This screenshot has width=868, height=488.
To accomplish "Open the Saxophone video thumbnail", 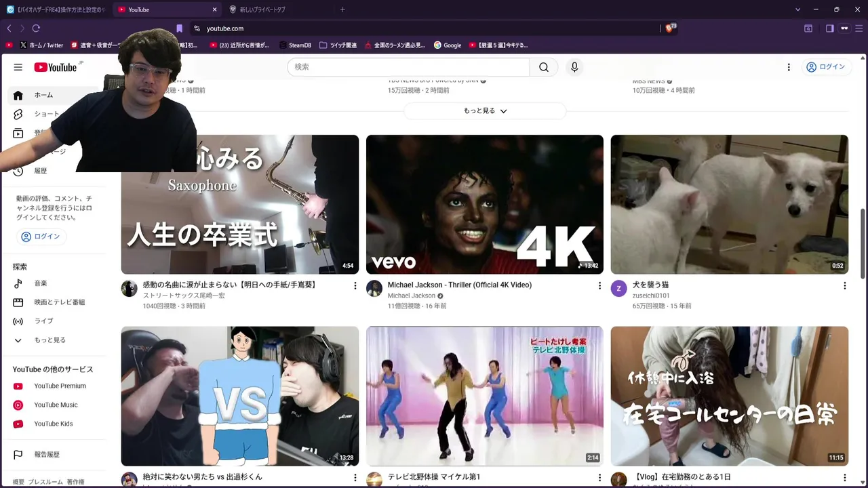I will coord(240,205).
